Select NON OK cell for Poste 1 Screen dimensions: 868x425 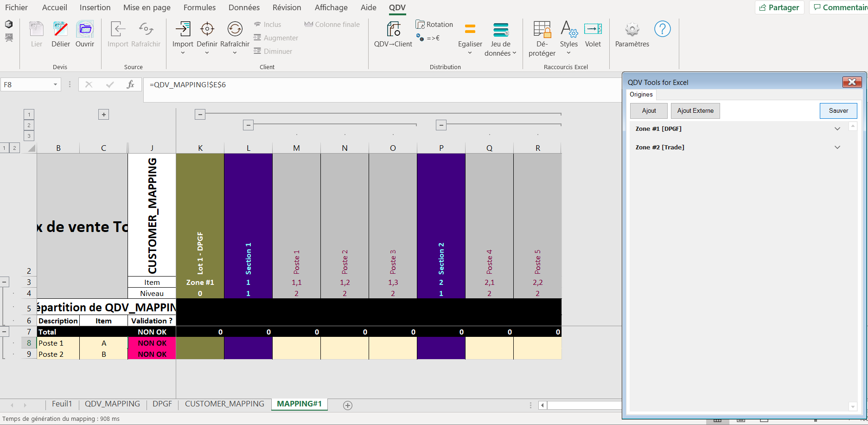pyautogui.click(x=152, y=343)
